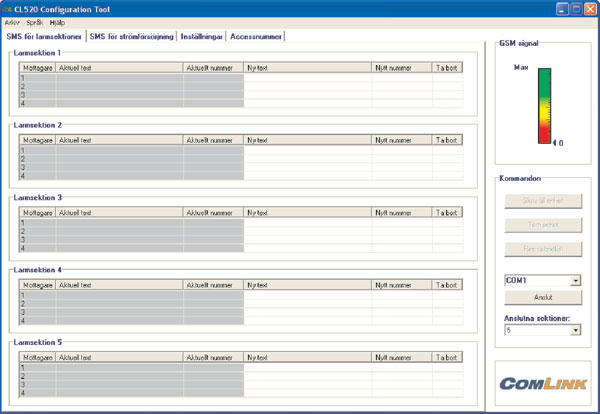Open the Språk menu

pyautogui.click(x=34, y=21)
